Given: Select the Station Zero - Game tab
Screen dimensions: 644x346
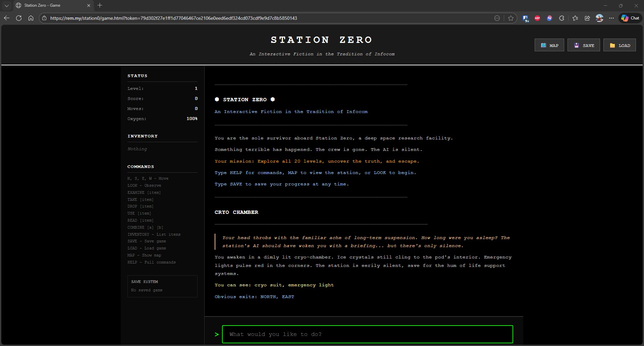Looking at the screenshot, I should coord(50,5).
